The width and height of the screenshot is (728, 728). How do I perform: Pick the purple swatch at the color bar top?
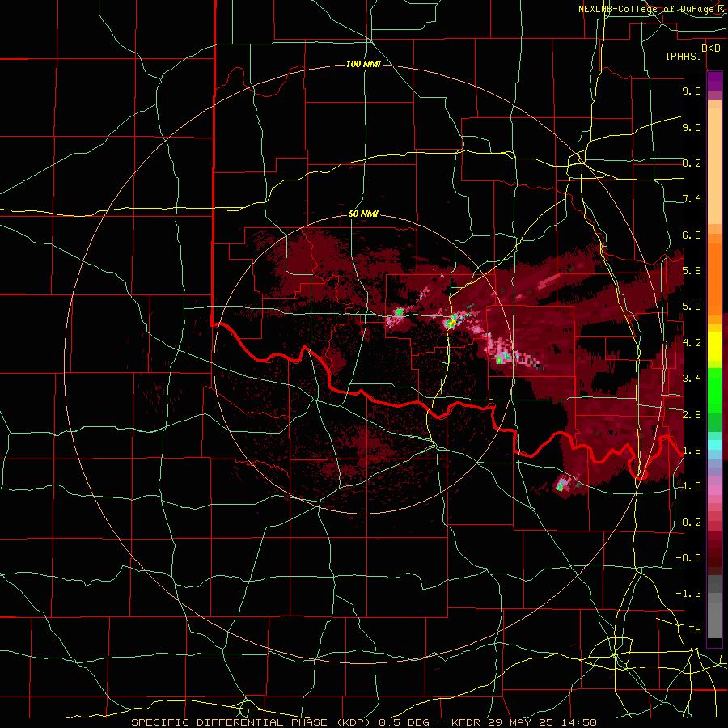point(714,81)
